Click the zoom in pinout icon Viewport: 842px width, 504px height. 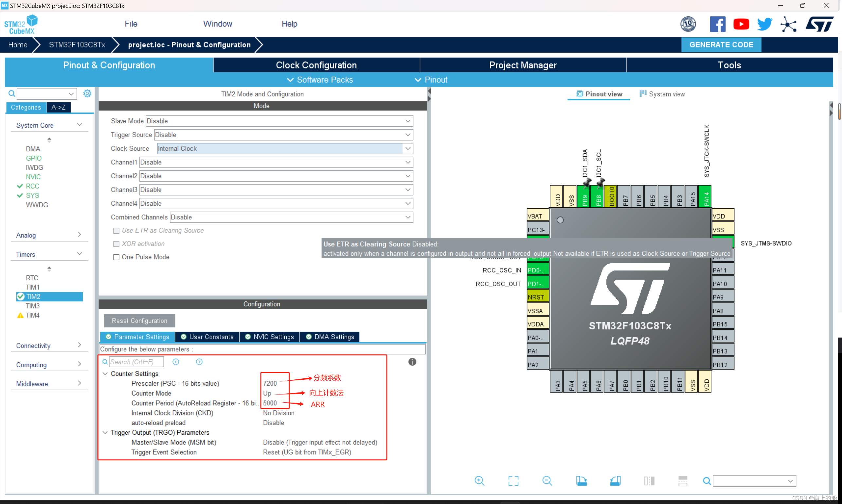pyautogui.click(x=479, y=481)
